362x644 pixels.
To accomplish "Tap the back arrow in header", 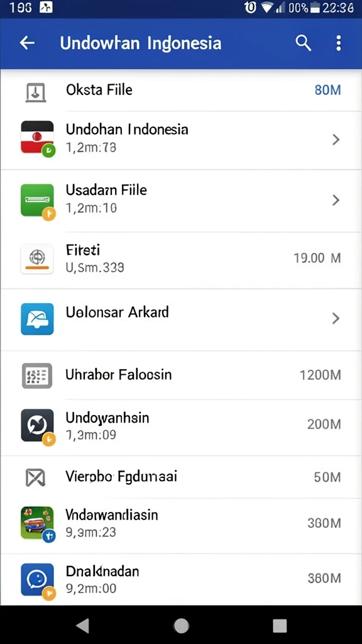I will [27, 43].
